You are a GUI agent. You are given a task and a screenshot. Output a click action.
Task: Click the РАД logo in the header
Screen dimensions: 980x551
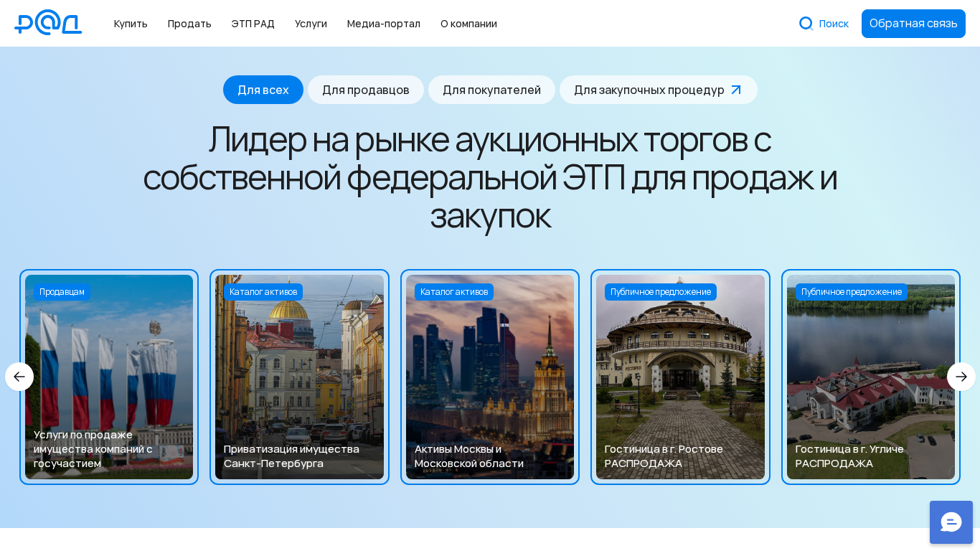click(x=48, y=23)
